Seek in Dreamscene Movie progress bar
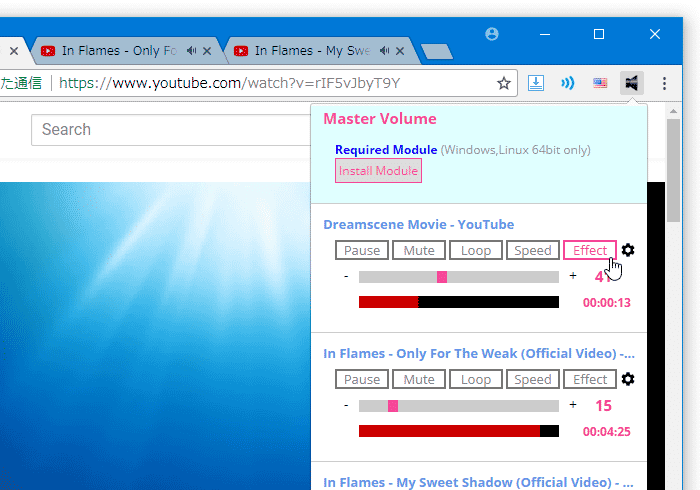The width and height of the screenshot is (700, 490). (459, 302)
